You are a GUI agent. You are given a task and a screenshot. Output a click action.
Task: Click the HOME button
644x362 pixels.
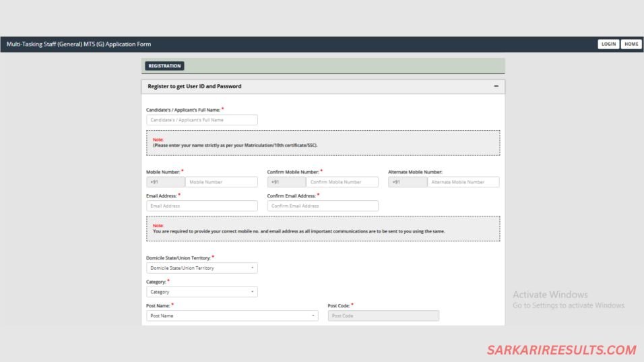[631, 44]
